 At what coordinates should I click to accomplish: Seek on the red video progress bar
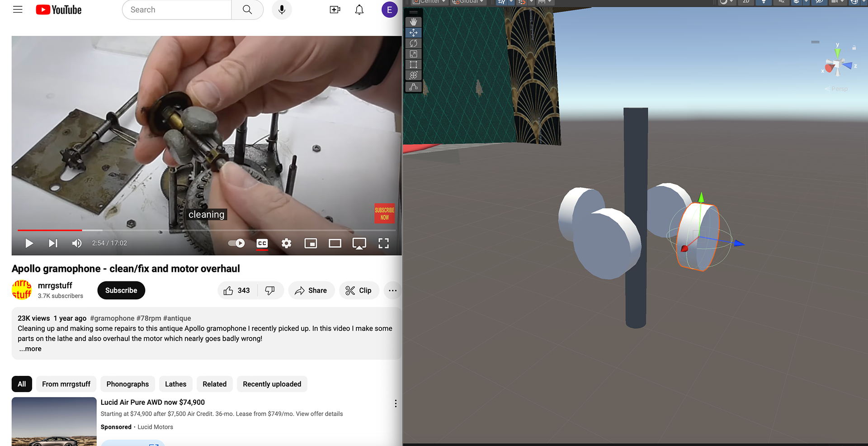207,230
